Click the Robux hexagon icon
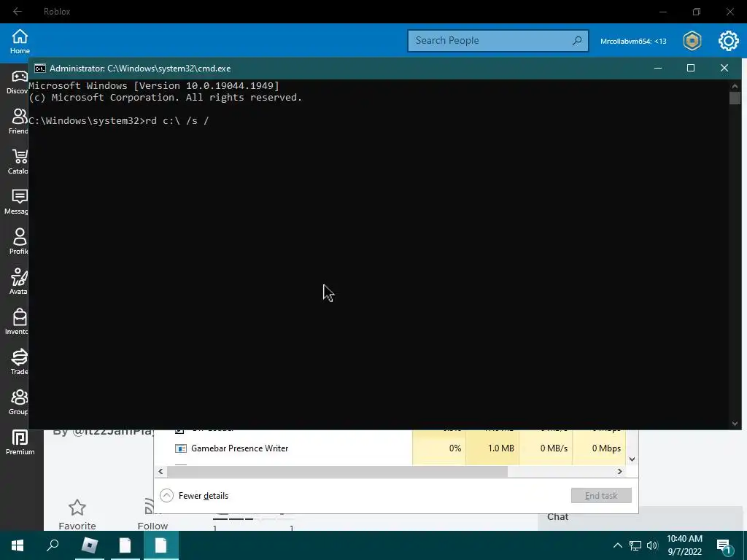 692,41
